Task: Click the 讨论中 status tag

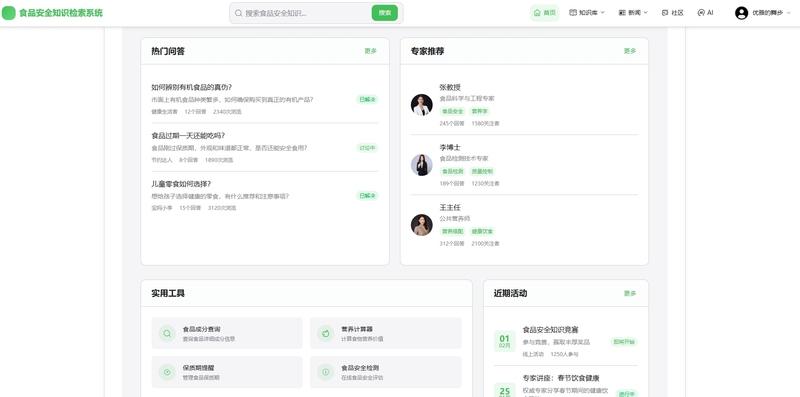Action: click(x=367, y=148)
